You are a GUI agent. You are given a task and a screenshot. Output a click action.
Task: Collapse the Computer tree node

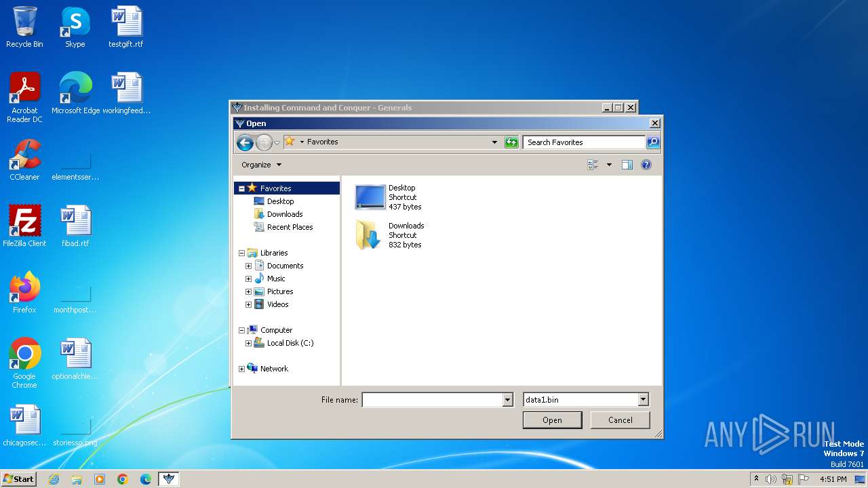pos(241,330)
